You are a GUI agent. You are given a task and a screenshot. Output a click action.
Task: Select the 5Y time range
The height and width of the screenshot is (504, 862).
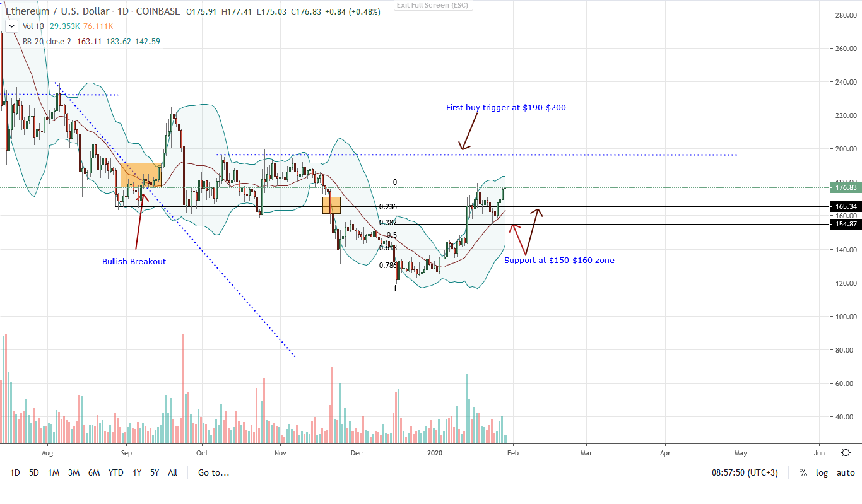pos(155,472)
